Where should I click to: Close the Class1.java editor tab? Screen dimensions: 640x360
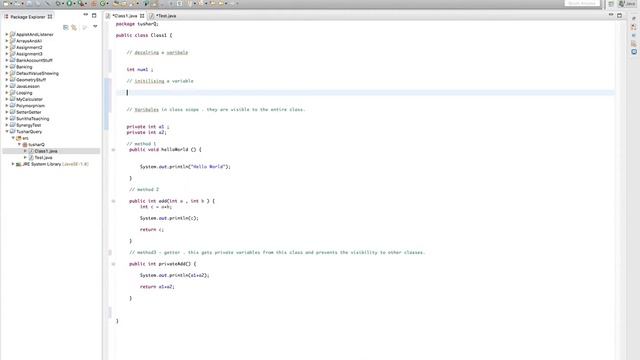click(x=142, y=16)
